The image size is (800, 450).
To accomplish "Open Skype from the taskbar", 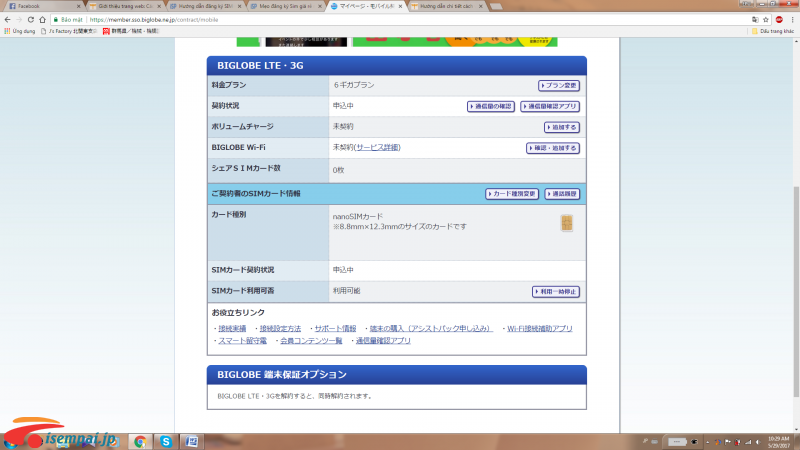I will coord(166,441).
